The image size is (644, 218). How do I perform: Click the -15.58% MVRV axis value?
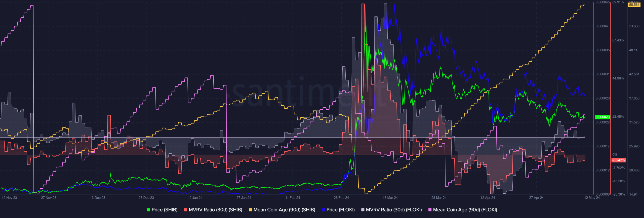618,181
